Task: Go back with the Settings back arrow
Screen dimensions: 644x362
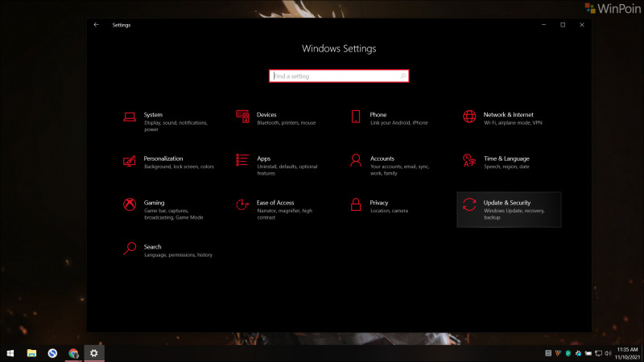Action: [x=96, y=25]
